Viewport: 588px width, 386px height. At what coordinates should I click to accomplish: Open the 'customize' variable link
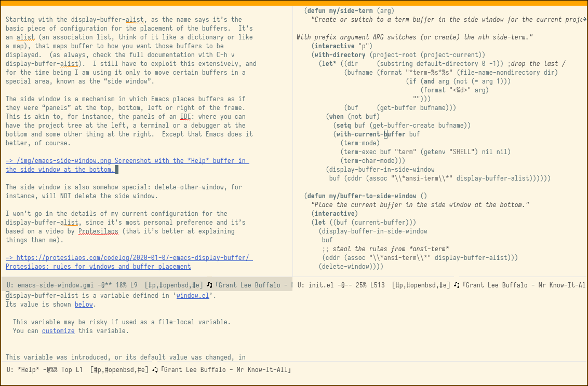[x=58, y=331]
